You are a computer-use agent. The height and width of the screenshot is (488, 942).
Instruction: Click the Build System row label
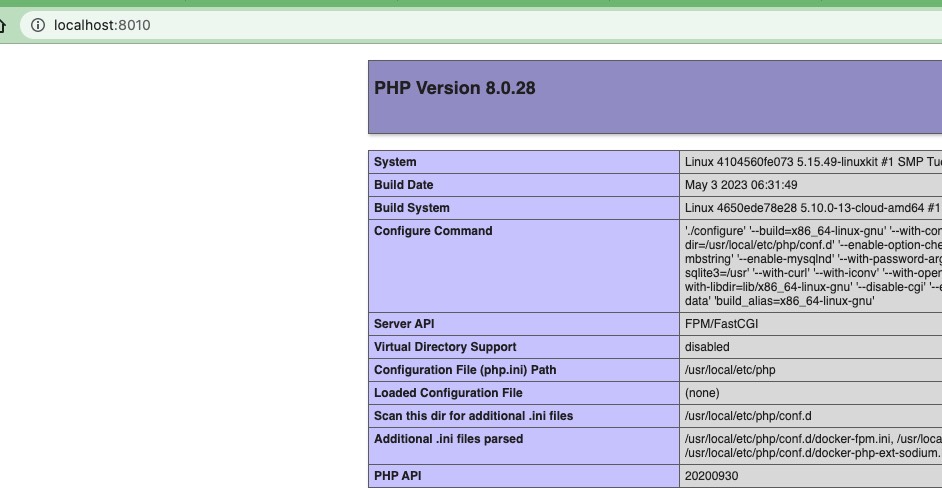[411, 208]
